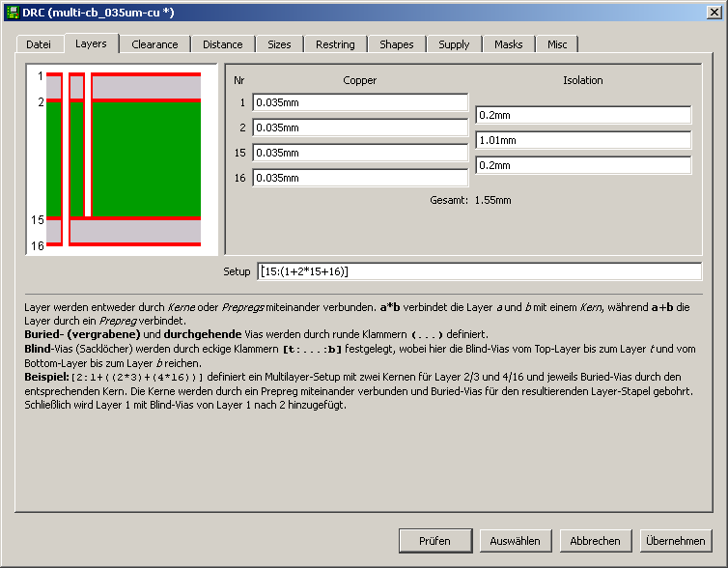Screen dimensions: 728x568
Task: Click the Nr column label
Action: [x=239, y=80]
